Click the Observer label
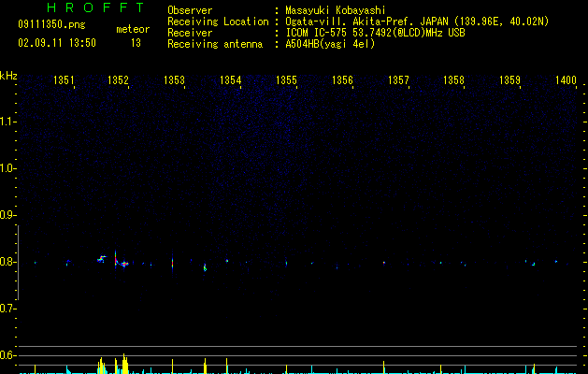The image size is (588, 374). tap(190, 10)
